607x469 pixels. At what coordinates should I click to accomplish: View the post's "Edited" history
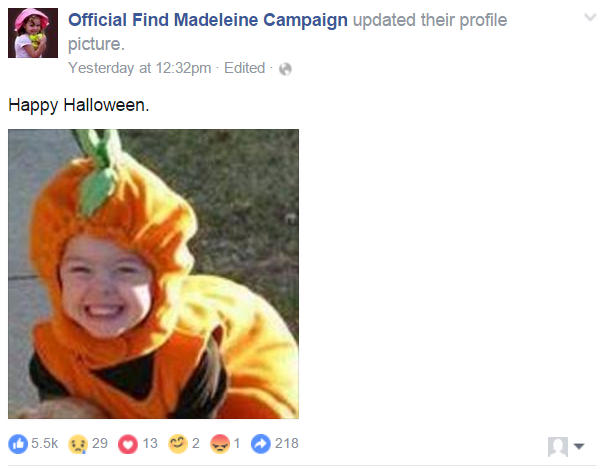click(244, 68)
